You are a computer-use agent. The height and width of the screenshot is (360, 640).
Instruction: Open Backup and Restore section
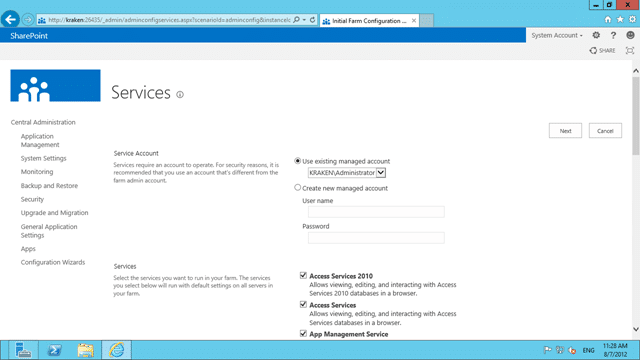(49, 185)
